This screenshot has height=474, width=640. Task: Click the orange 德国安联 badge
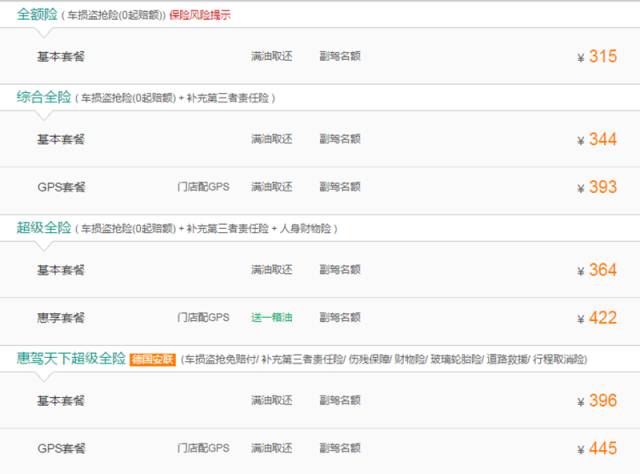tap(152, 359)
